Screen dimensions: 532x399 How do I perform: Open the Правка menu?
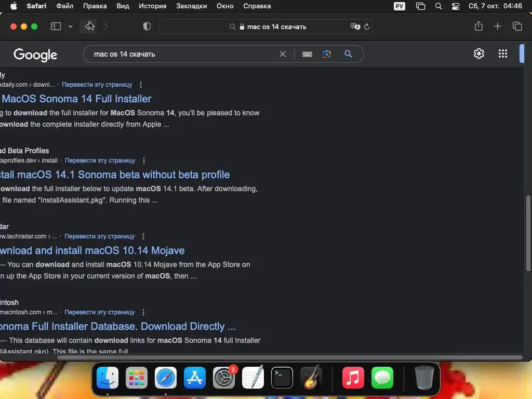pos(95,6)
